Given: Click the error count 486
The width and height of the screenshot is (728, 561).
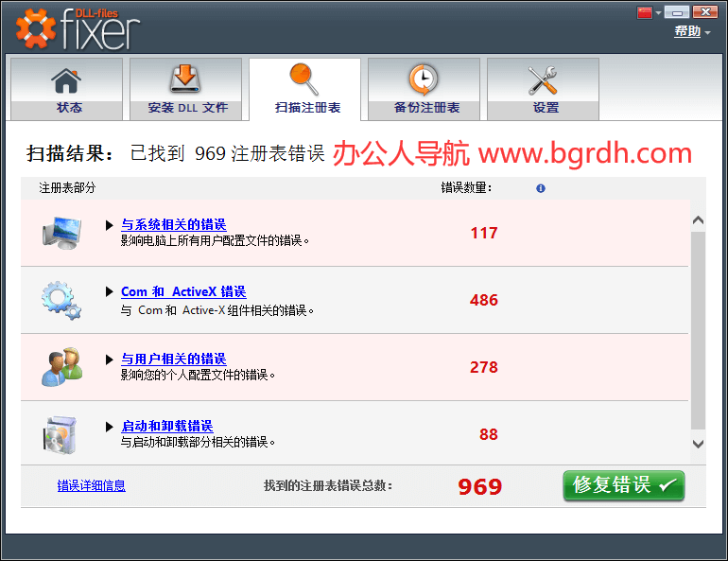Looking at the screenshot, I should (x=484, y=300).
